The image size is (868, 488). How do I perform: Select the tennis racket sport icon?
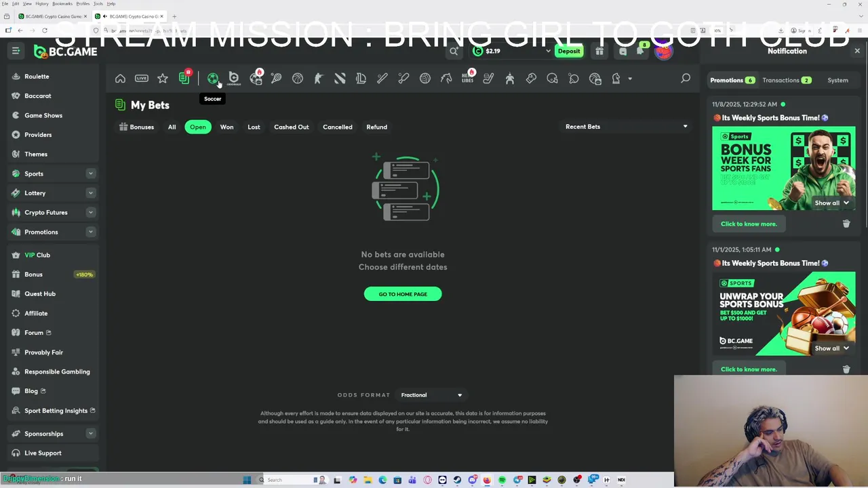[276, 79]
